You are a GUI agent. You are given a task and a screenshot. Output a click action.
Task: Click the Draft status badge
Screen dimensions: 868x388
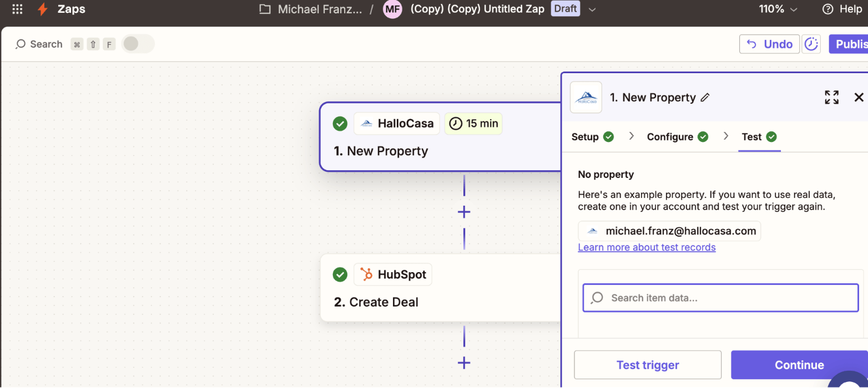565,9
